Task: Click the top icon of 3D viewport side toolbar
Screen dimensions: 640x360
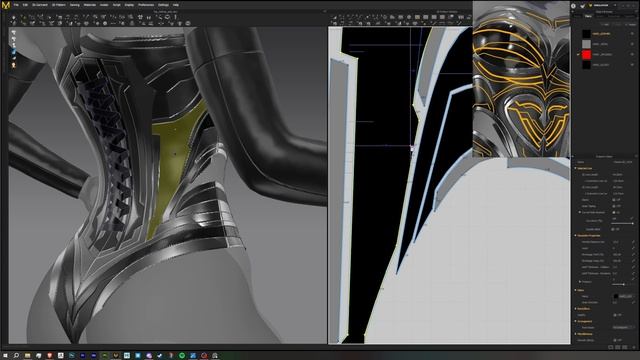Action: [13, 32]
